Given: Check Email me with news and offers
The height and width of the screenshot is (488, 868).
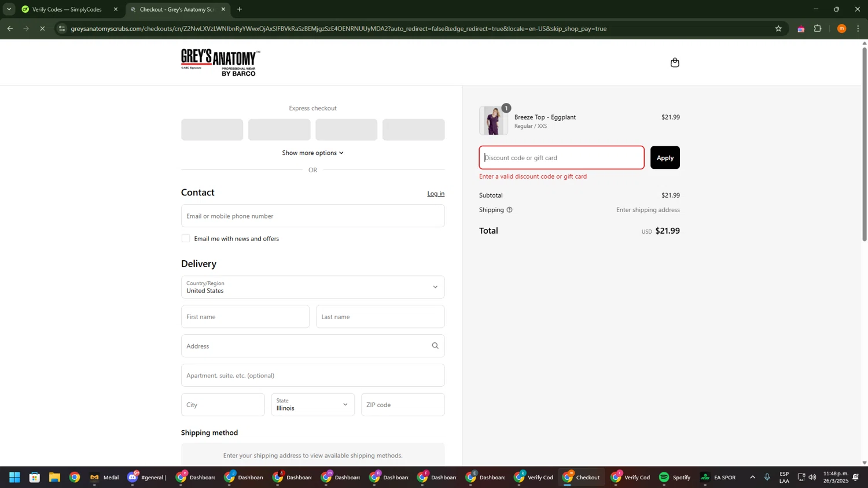Looking at the screenshot, I should (186, 238).
